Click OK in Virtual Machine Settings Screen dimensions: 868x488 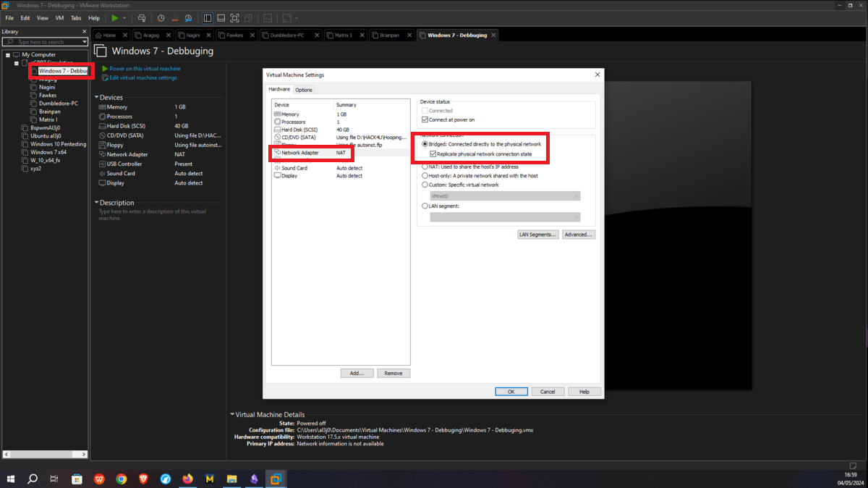tap(511, 392)
